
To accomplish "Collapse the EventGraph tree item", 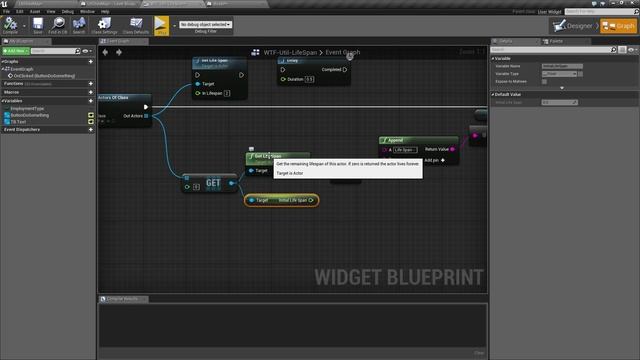I will [3, 69].
